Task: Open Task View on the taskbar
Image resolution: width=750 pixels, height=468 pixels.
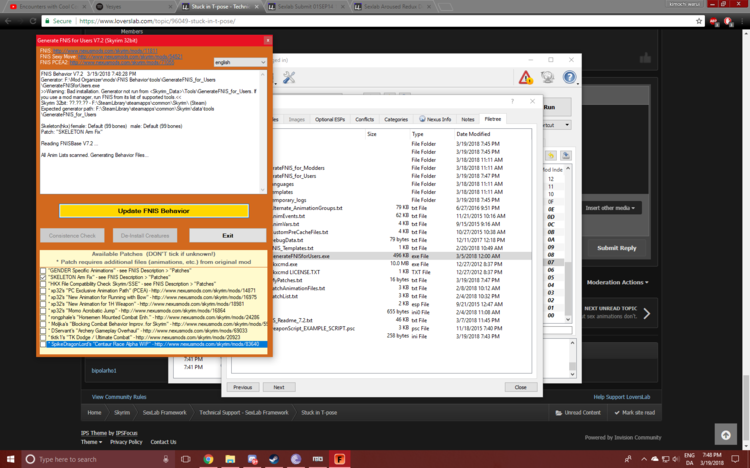Action: point(186,459)
